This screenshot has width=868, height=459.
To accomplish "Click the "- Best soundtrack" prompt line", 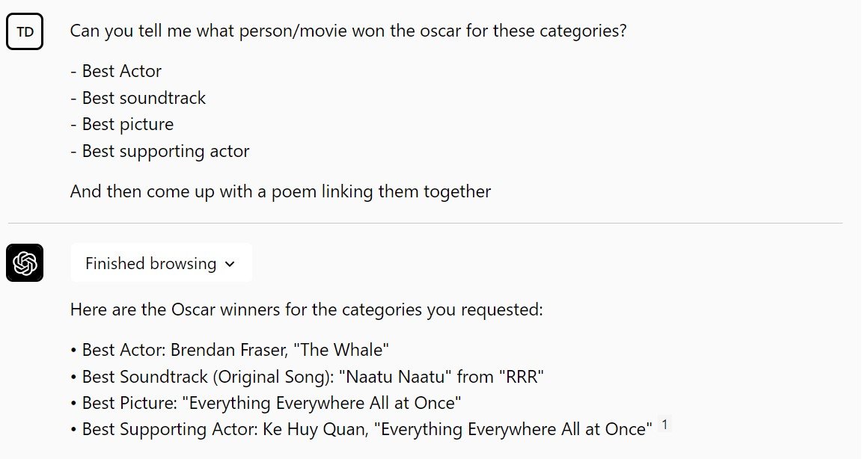I will (138, 98).
